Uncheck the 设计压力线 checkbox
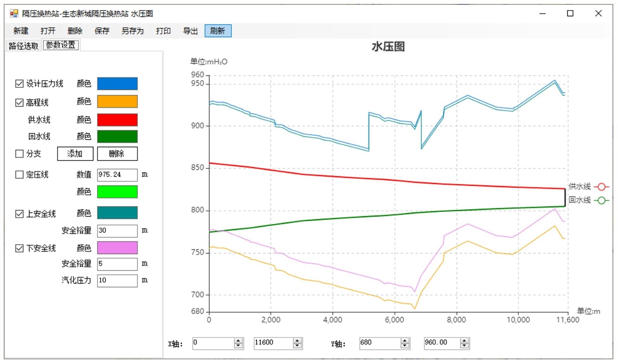The width and height of the screenshot is (618, 364). 19,84
